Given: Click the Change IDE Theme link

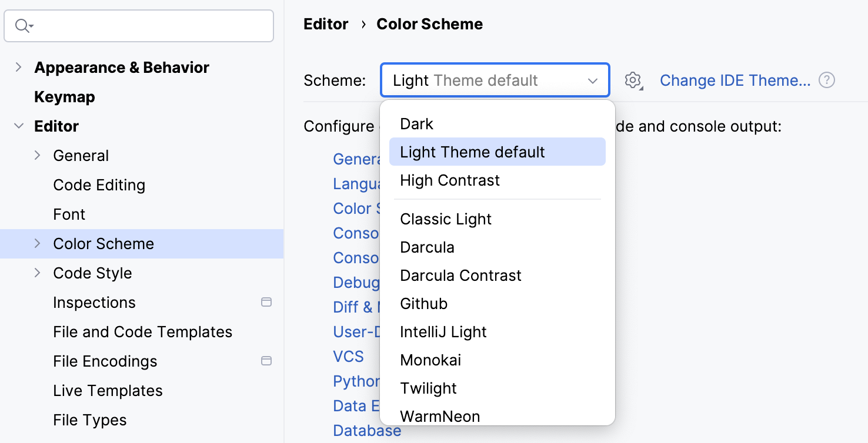Looking at the screenshot, I should (x=735, y=80).
